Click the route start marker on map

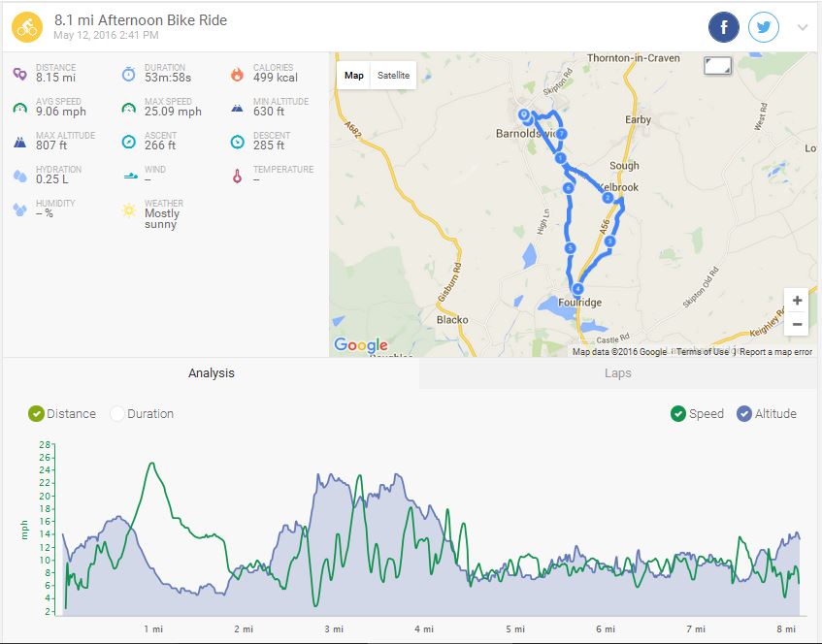524,114
